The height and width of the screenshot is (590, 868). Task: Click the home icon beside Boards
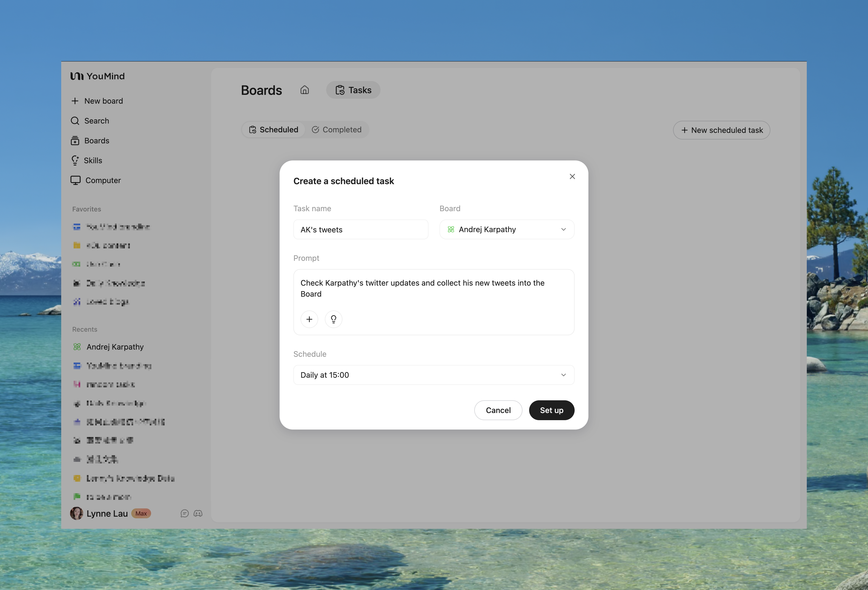pos(304,90)
